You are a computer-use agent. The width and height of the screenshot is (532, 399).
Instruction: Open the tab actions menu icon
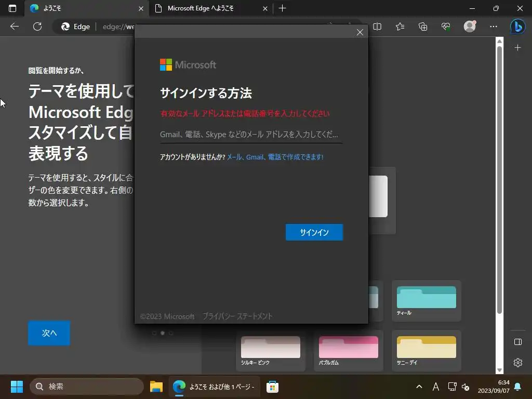12,8
